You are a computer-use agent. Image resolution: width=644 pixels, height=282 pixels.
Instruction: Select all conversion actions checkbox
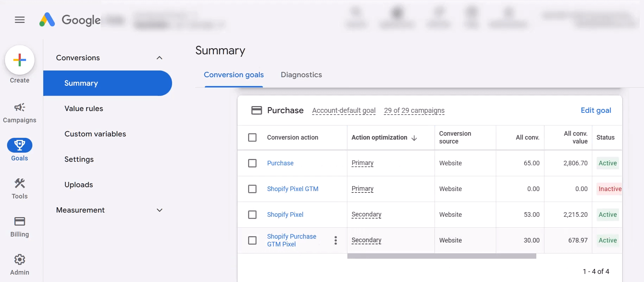coord(252,137)
